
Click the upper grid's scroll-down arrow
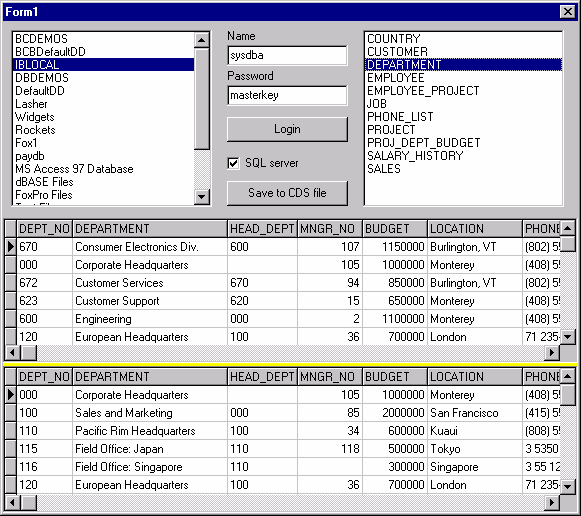coord(567,337)
